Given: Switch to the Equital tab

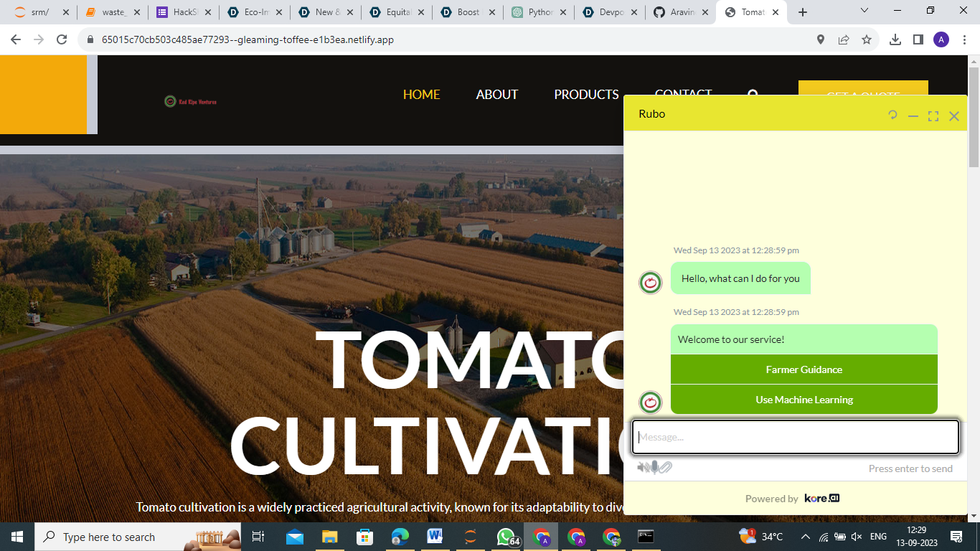Looking at the screenshot, I should [x=395, y=12].
